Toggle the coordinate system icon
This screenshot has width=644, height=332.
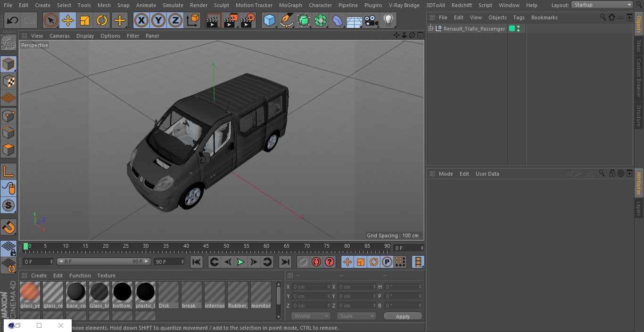coord(193,20)
